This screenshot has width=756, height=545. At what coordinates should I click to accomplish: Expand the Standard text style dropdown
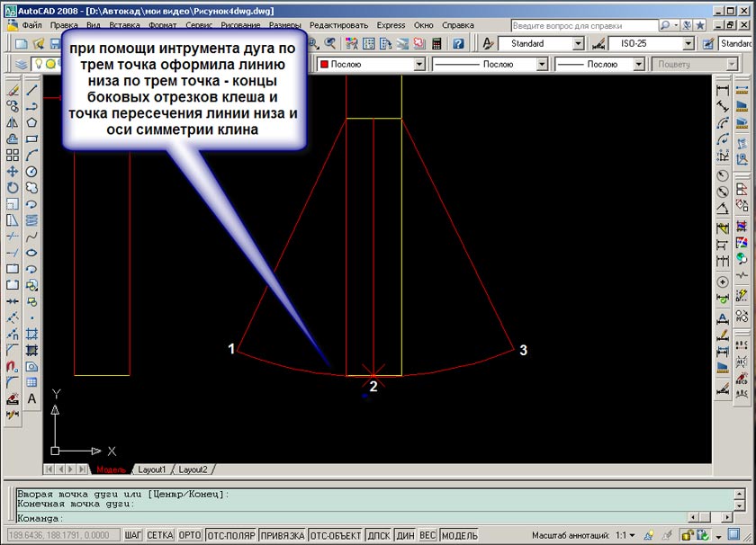click(578, 43)
